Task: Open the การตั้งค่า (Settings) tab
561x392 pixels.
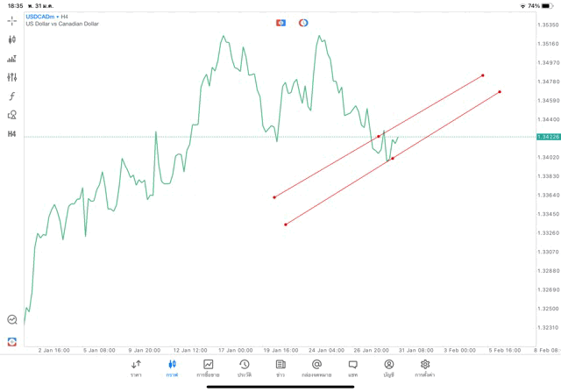Action: pos(425,367)
